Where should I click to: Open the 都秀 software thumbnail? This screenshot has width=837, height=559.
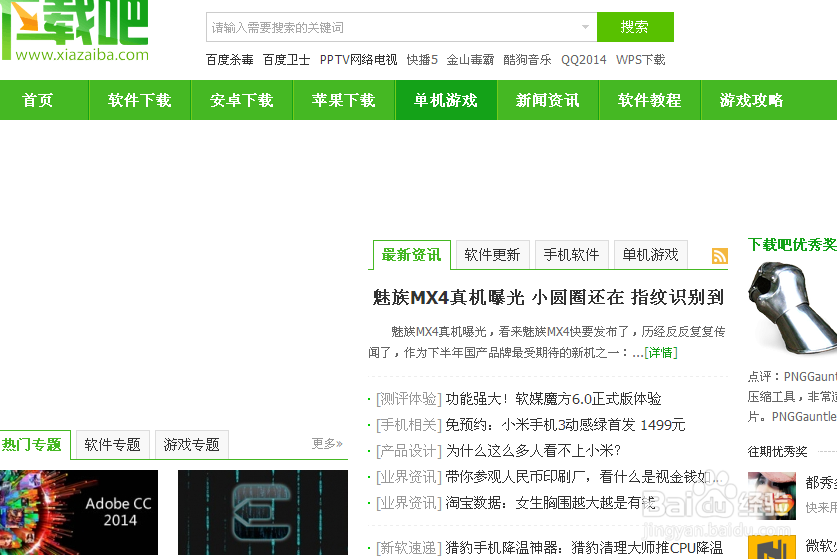click(771, 495)
